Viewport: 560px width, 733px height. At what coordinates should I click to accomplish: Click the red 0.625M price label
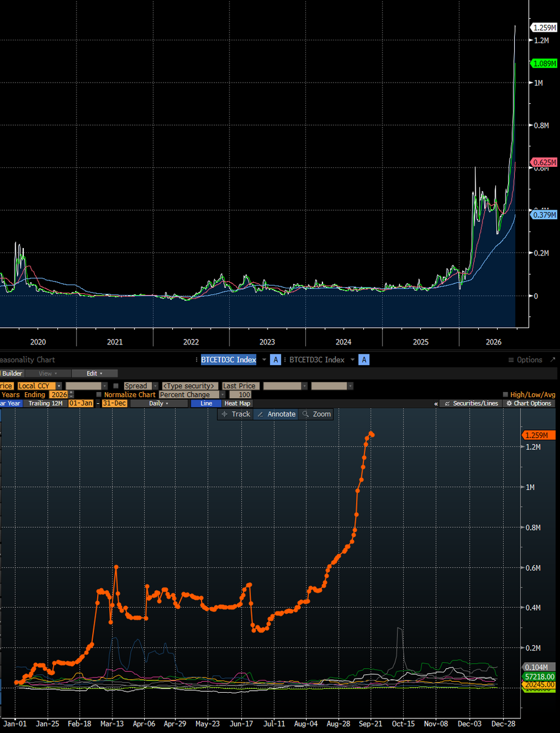click(544, 162)
